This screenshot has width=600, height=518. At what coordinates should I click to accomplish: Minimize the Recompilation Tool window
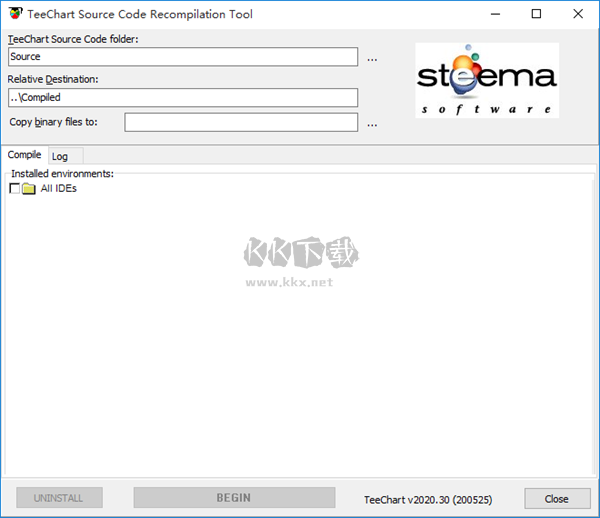496,14
